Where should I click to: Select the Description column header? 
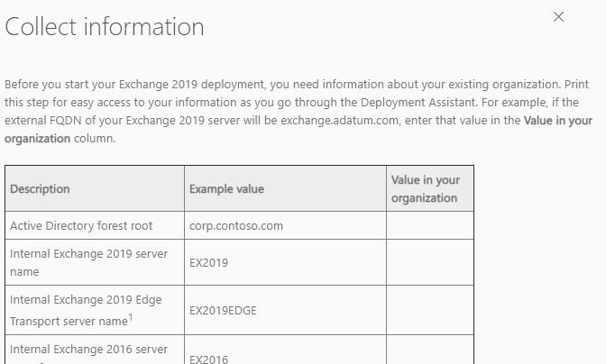pos(40,189)
